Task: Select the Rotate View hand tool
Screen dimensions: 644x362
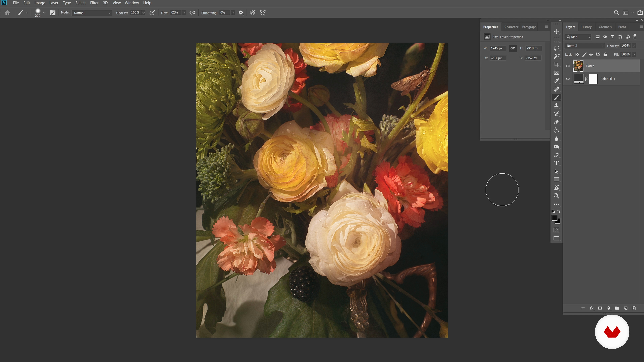Action: tap(556, 188)
